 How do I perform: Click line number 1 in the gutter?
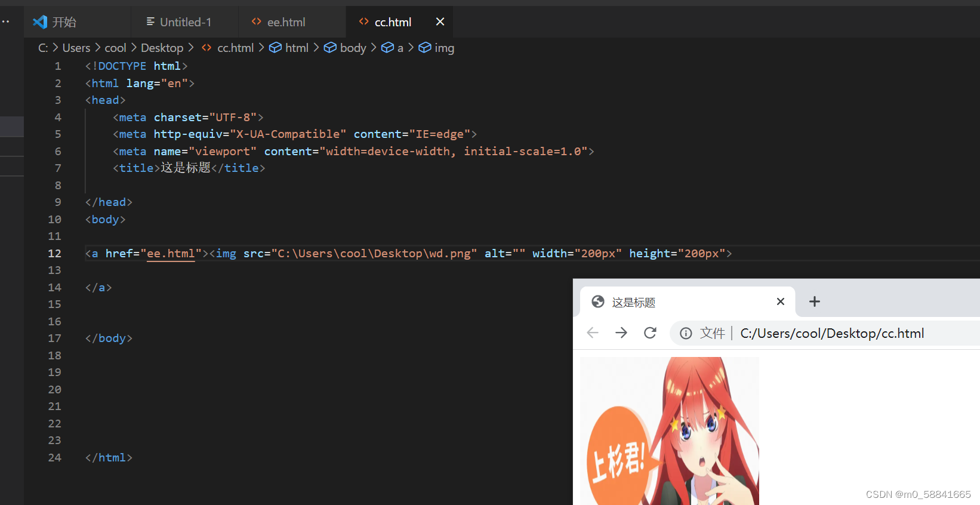pos(58,66)
